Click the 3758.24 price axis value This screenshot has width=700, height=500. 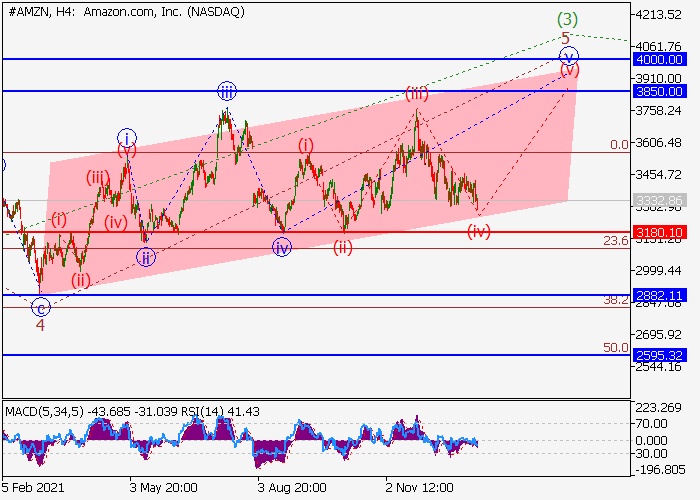[x=658, y=111]
